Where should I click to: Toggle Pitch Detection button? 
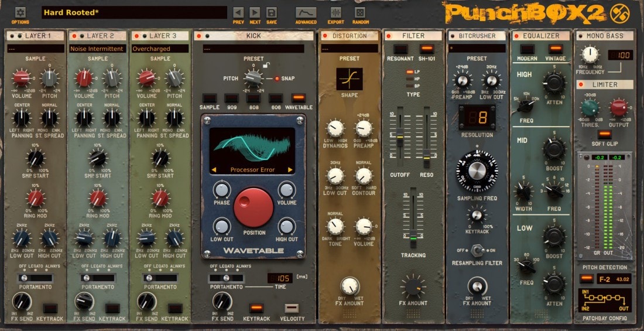click(587, 278)
